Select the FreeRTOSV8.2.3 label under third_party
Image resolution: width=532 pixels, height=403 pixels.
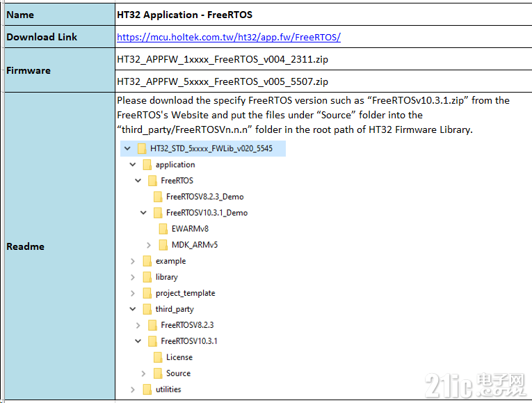point(187,325)
